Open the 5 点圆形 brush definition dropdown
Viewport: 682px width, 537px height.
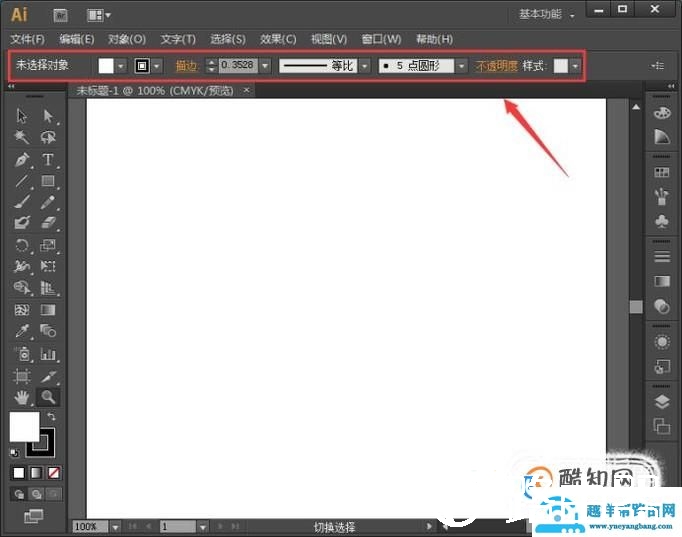(x=461, y=66)
